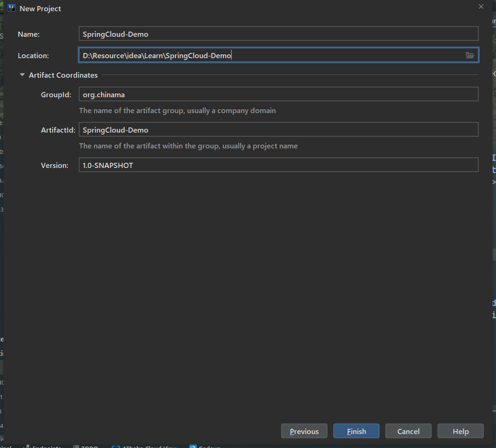Click the ArtifactId text box
Screen dimensions: 496x448
pos(278,130)
